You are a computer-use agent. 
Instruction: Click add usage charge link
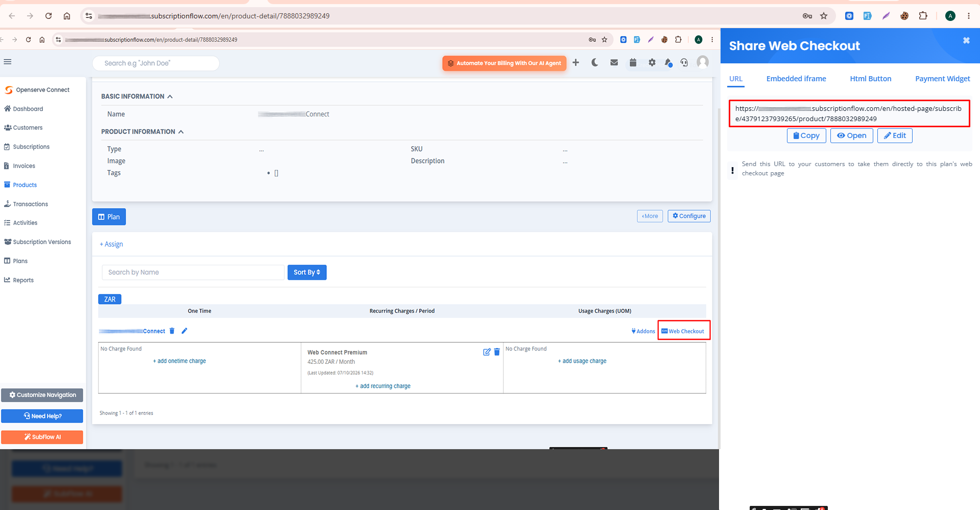[582, 361]
